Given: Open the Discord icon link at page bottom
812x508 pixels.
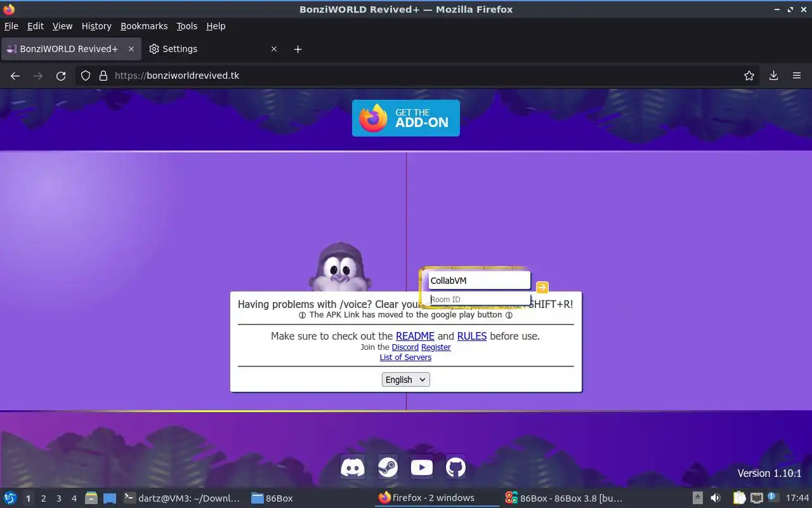Looking at the screenshot, I should click(353, 468).
